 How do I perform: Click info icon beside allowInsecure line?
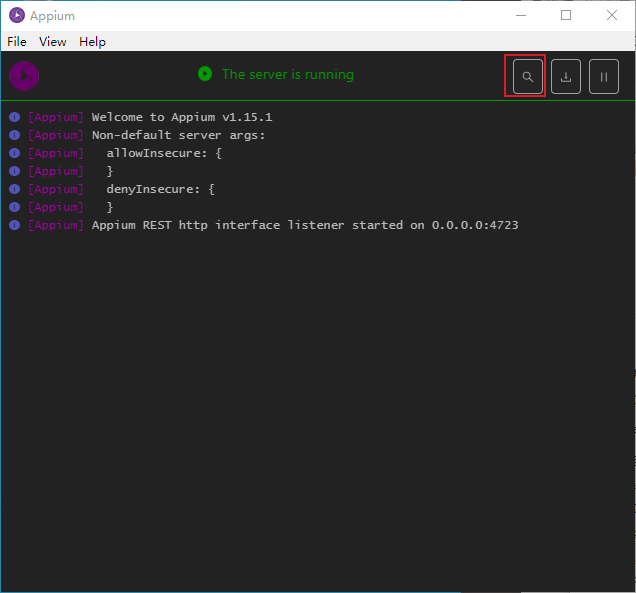(15, 153)
